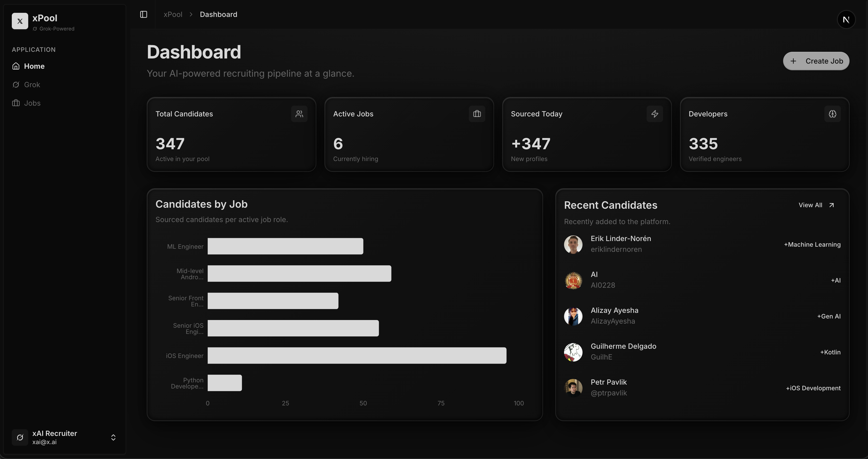This screenshot has width=868, height=459.
Task: Click the Active Jobs briefcase icon
Action: [x=477, y=114]
